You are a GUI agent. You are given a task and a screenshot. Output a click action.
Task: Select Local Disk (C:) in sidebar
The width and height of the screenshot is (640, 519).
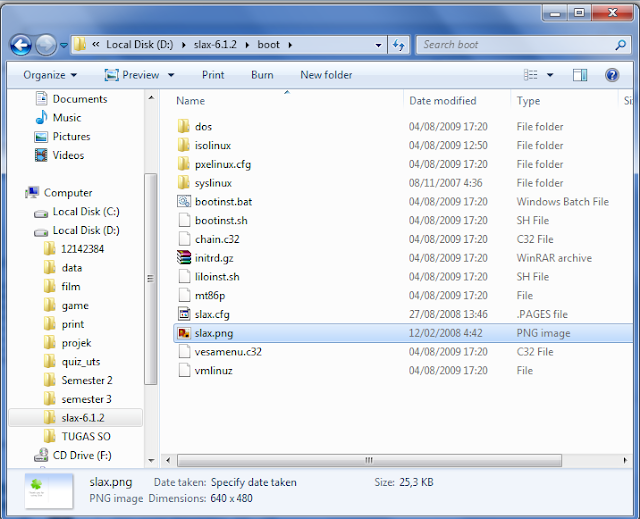click(77, 211)
